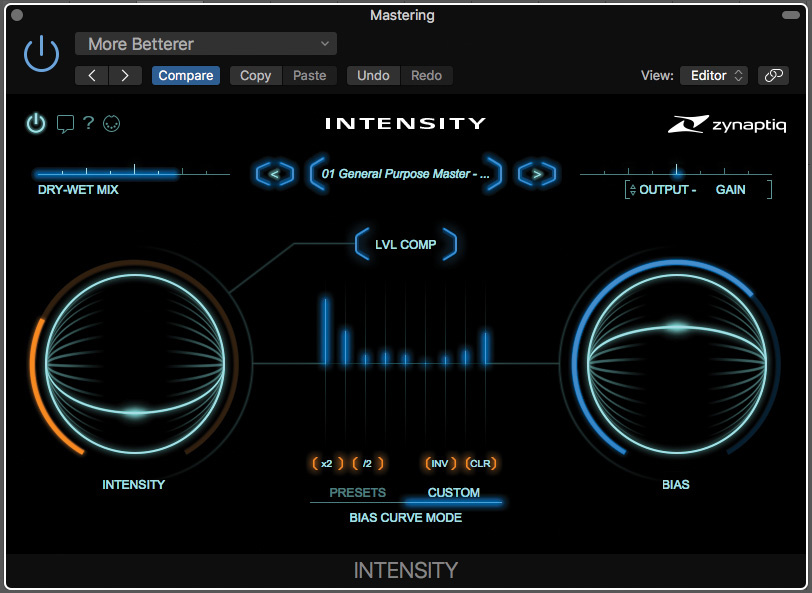812x593 pixels.
Task: Click the Undo button
Action: (x=373, y=76)
